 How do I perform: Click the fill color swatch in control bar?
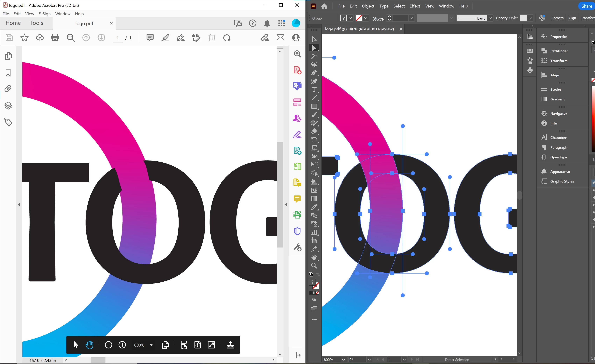[x=344, y=18]
